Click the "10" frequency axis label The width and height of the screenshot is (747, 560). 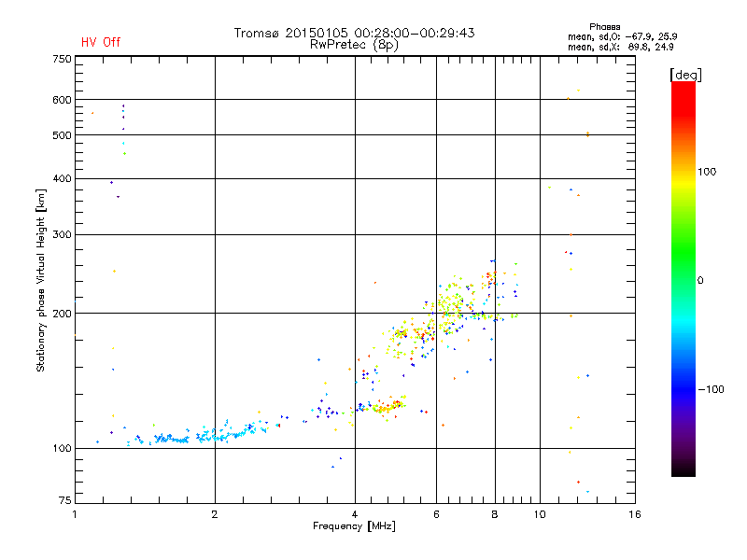pyautogui.click(x=540, y=514)
